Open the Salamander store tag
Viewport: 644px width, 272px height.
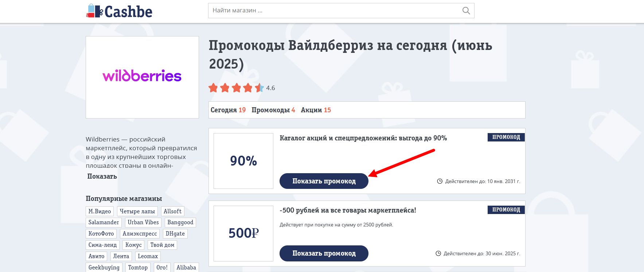104,222
